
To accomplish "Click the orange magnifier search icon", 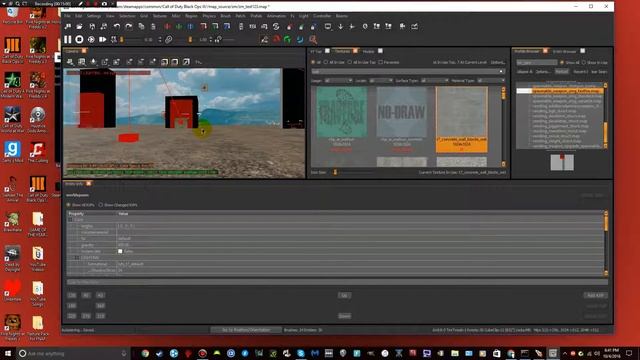I will [x=313, y=39].
